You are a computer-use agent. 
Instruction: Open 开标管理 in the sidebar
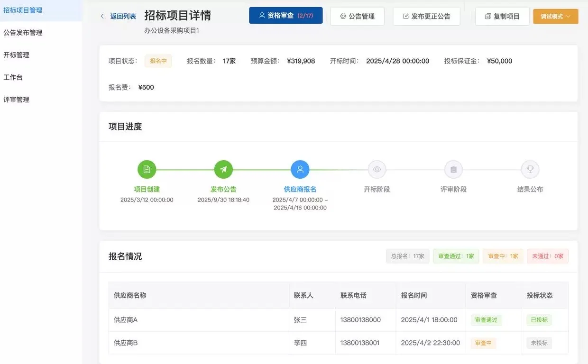click(16, 55)
